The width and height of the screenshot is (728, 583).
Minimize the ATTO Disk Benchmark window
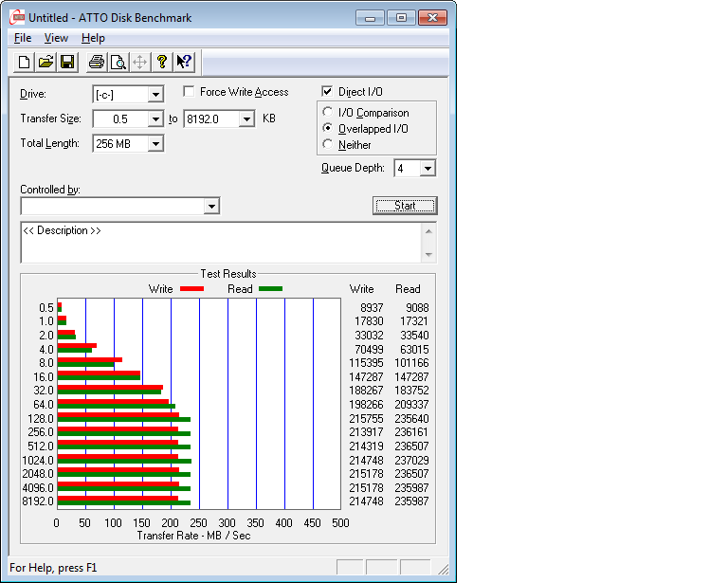pos(370,18)
